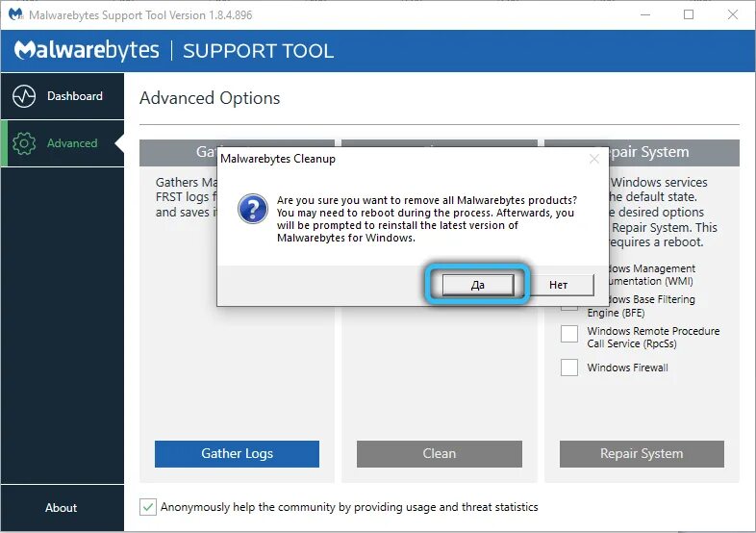
Task: Click the anonymous statistics label text
Action: click(349, 507)
